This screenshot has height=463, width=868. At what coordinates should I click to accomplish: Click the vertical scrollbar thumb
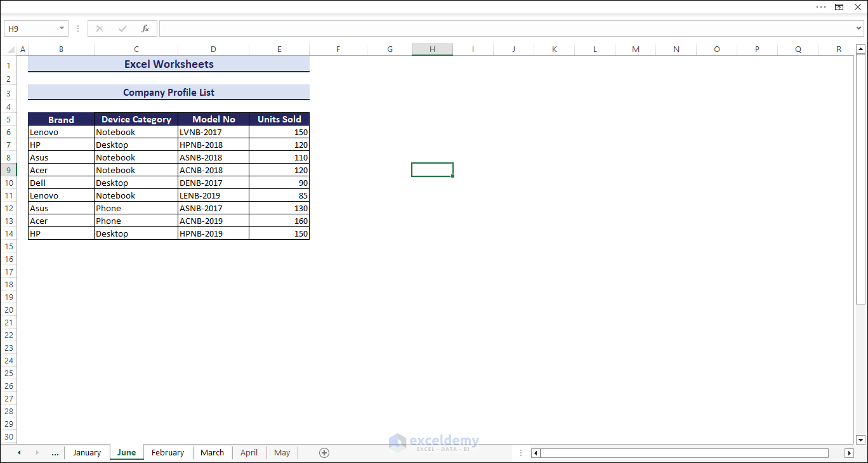(861, 179)
